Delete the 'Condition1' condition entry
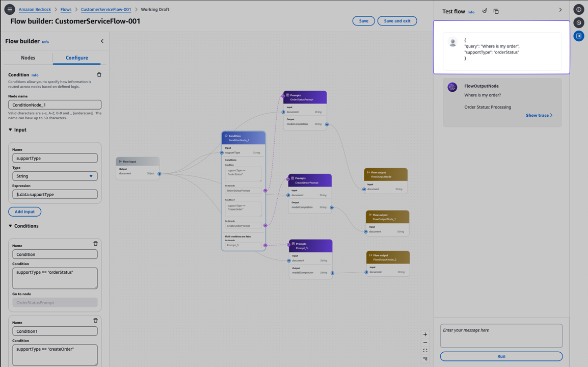Screen dimensions: 588x367 (95, 321)
